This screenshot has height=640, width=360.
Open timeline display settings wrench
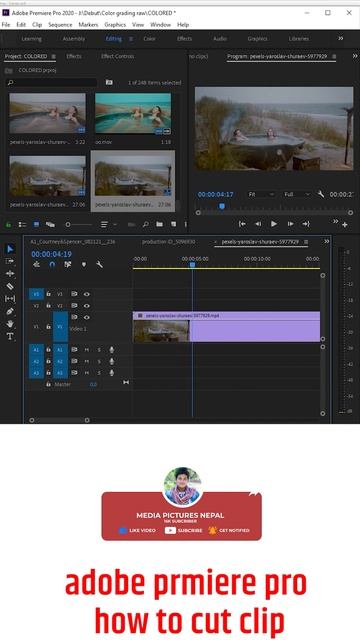[99, 264]
